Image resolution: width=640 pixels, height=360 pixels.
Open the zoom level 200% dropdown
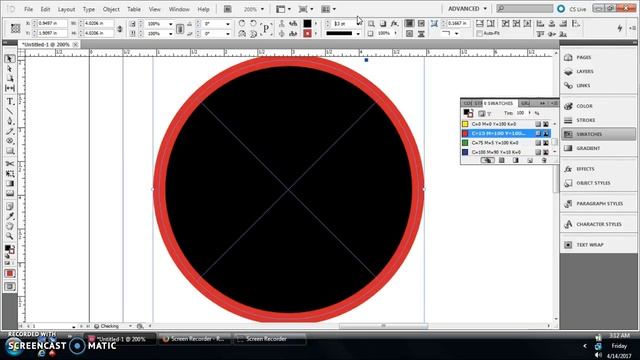pos(262,9)
